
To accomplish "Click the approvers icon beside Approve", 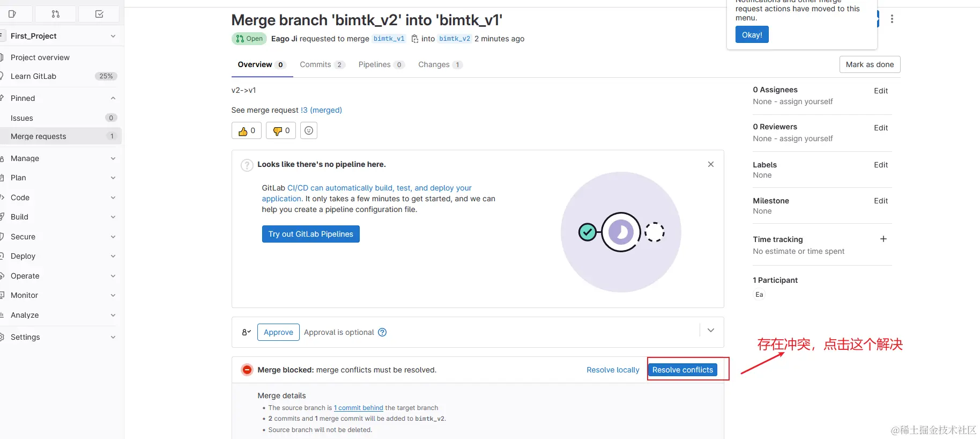I will pyautogui.click(x=246, y=332).
